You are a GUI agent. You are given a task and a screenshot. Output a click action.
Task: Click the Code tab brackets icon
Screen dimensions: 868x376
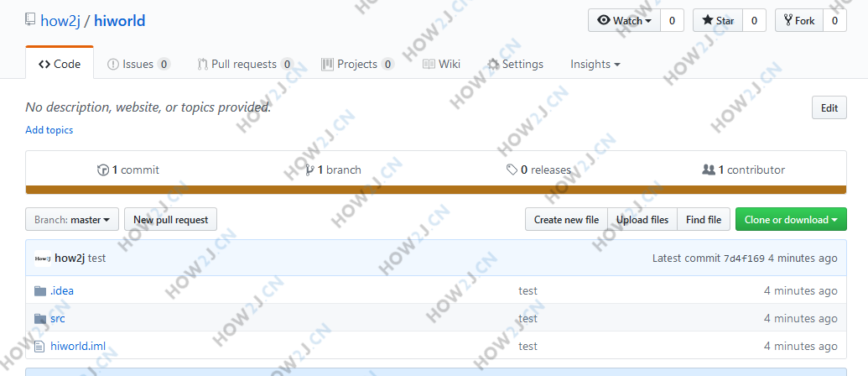(x=44, y=65)
